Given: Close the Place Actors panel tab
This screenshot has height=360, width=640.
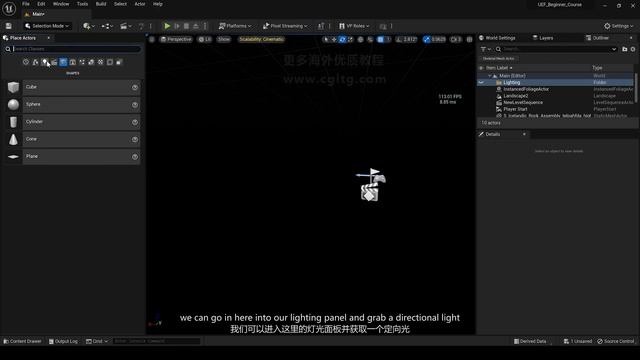Looking at the screenshot, I should coord(49,38).
